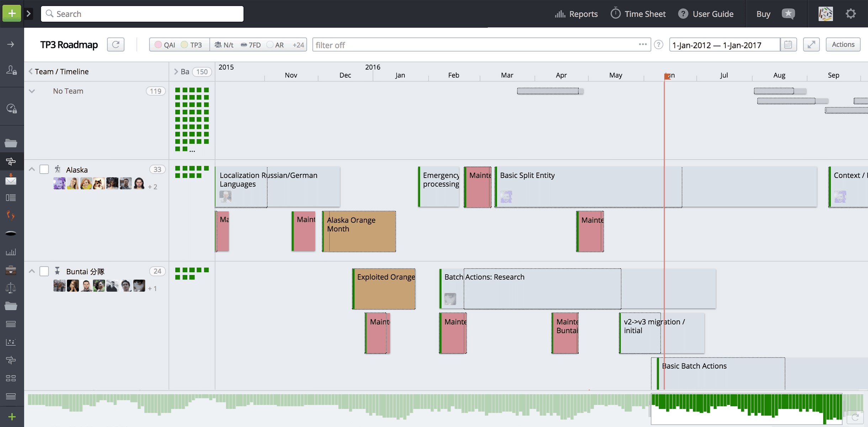Open the locked gauge dashboard in the sidebar

tap(11, 108)
